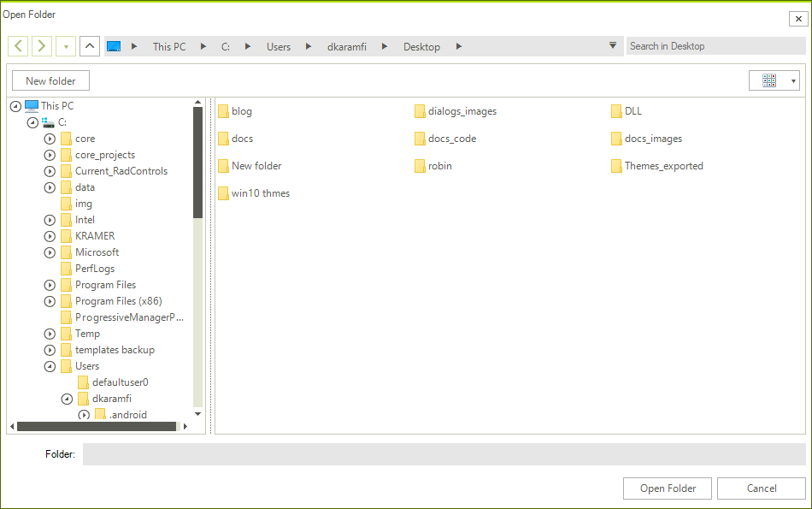Select Desktop in the breadcrumb path

(421, 47)
